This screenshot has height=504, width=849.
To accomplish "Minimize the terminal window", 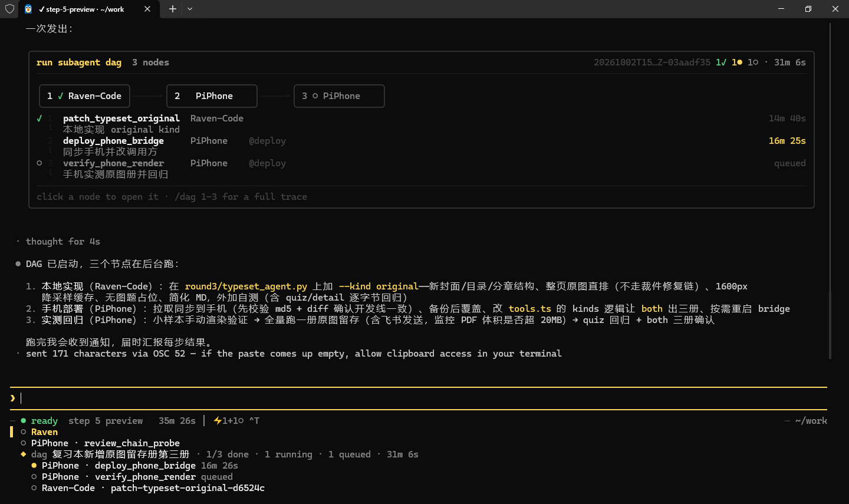I will click(x=781, y=9).
